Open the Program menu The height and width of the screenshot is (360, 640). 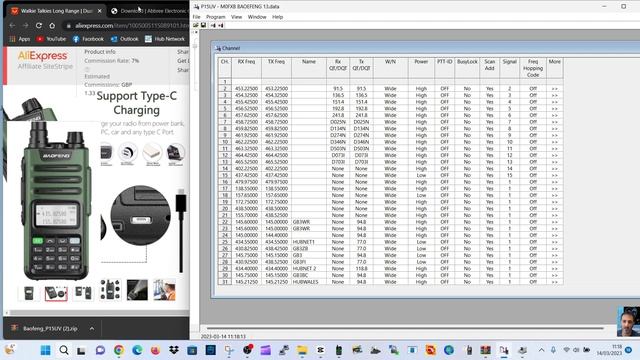tap(216, 17)
